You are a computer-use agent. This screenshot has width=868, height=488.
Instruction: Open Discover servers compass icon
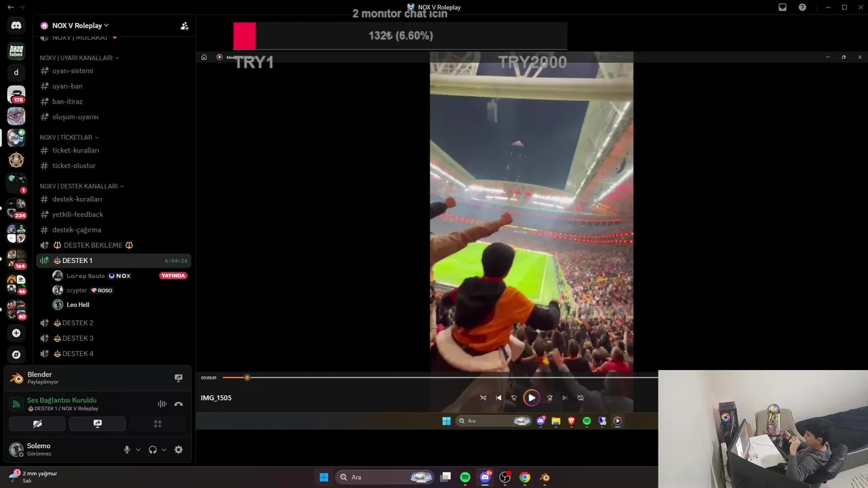coord(16,354)
